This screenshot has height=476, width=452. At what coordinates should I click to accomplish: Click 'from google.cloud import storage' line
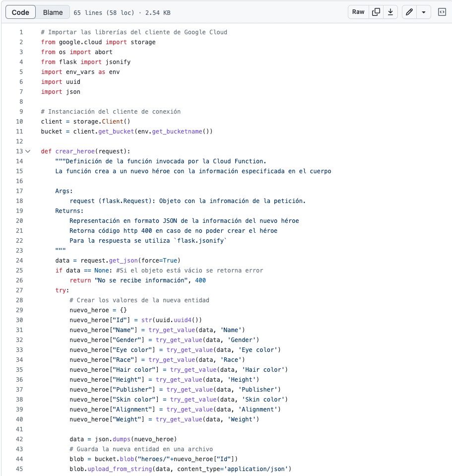[98, 42]
